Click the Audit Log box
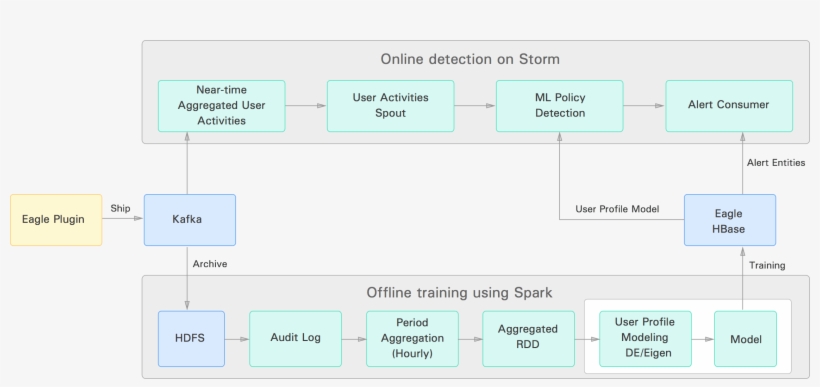 [x=295, y=338]
